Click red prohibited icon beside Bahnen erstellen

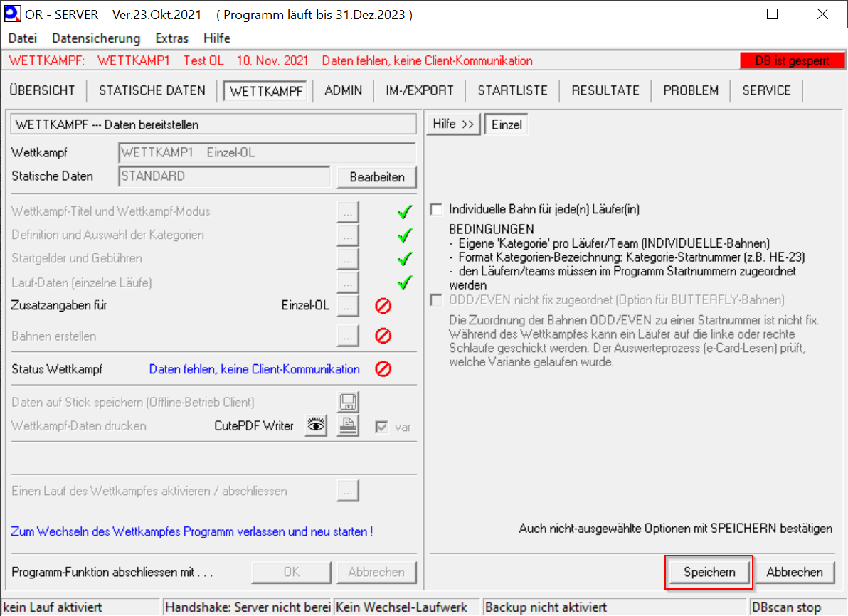click(383, 336)
